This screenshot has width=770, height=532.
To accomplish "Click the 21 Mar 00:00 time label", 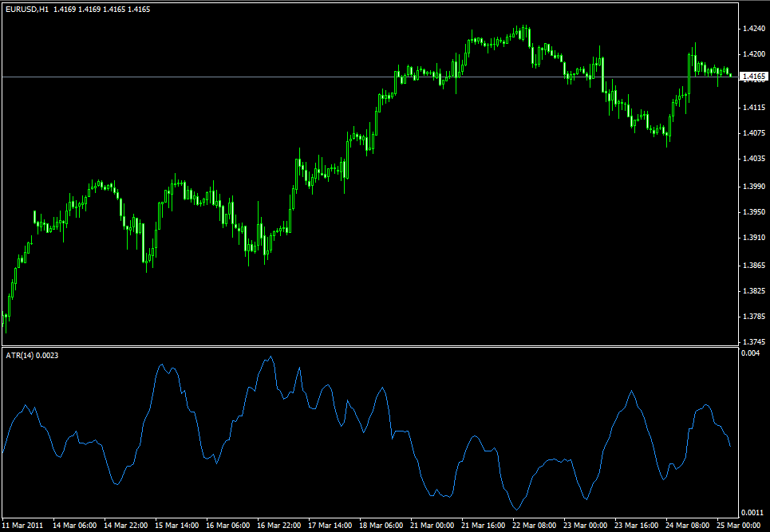I will coord(432,525).
